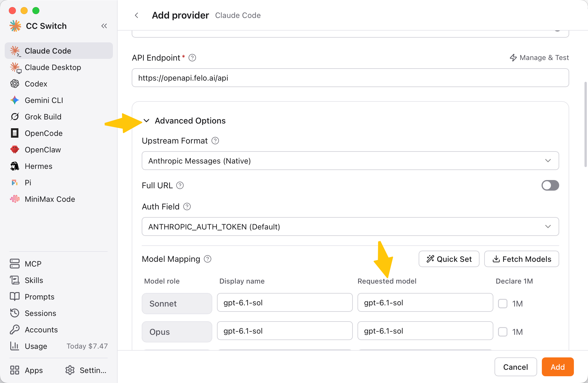Select the MiniMax Code waveform icon
Screen dimensions: 588x383
[x=15, y=199]
